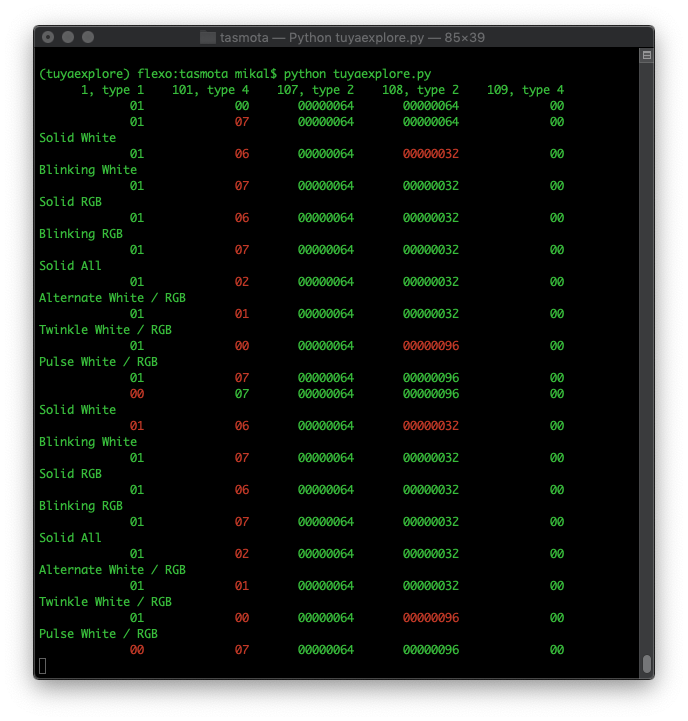Click the "(tuyaexplore)" virtualenv prefix in the prompt
The width and height of the screenshot is (688, 721).
click(77, 74)
